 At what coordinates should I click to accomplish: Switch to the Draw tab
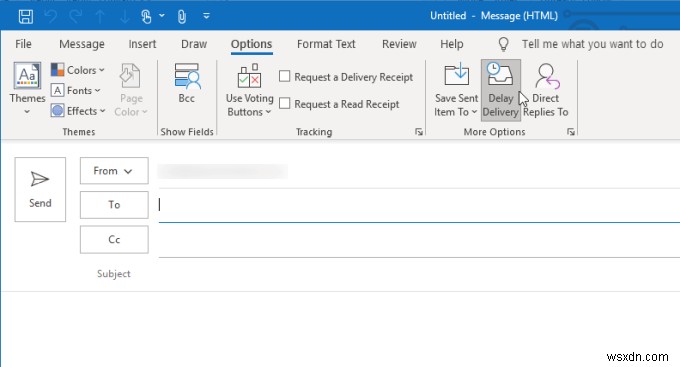tap(194, 44)
